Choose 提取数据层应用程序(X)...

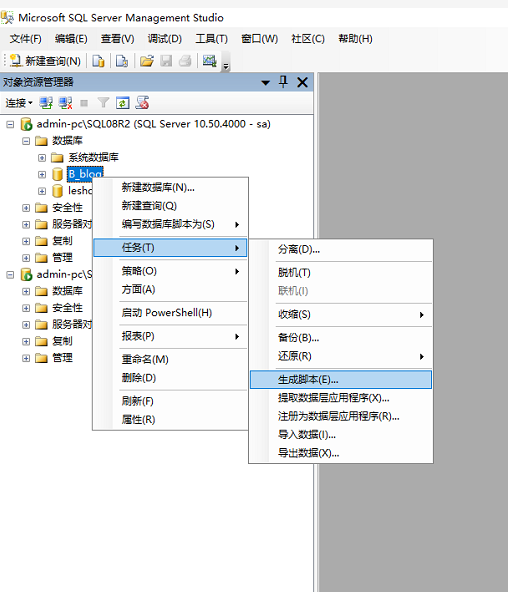[x=341, y=398]
